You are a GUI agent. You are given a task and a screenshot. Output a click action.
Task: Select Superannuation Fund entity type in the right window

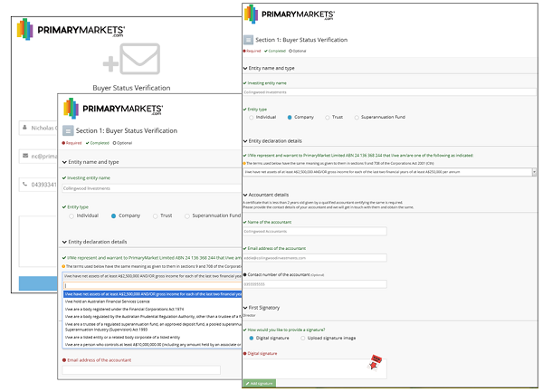point(357,118)
